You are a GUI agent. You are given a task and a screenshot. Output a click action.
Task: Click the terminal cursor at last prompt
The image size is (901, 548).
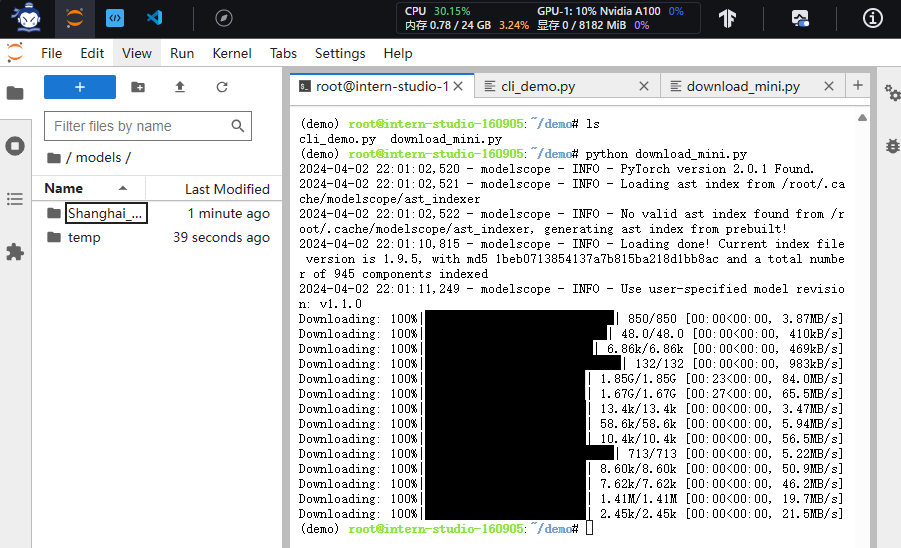click(589, 528)
